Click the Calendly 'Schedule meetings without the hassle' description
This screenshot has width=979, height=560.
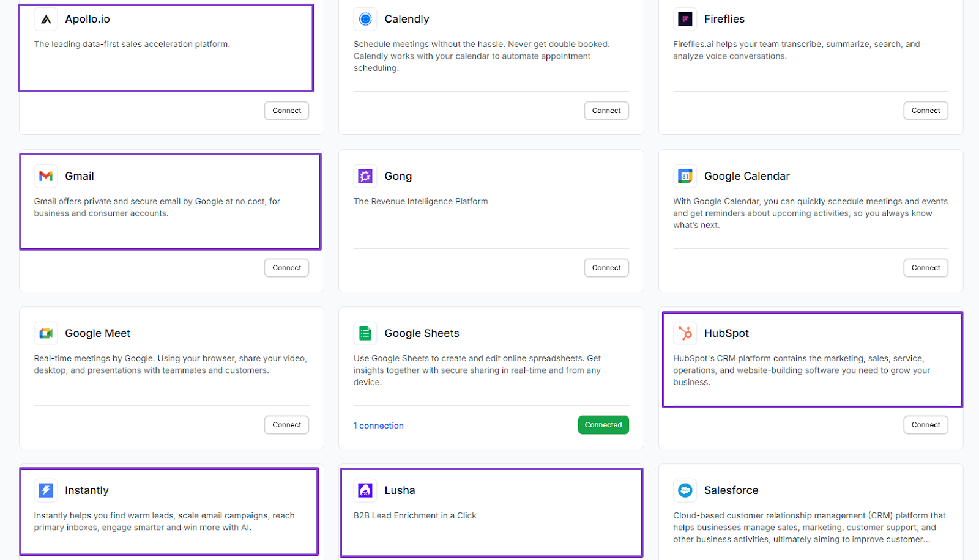(x=482, y=56)
